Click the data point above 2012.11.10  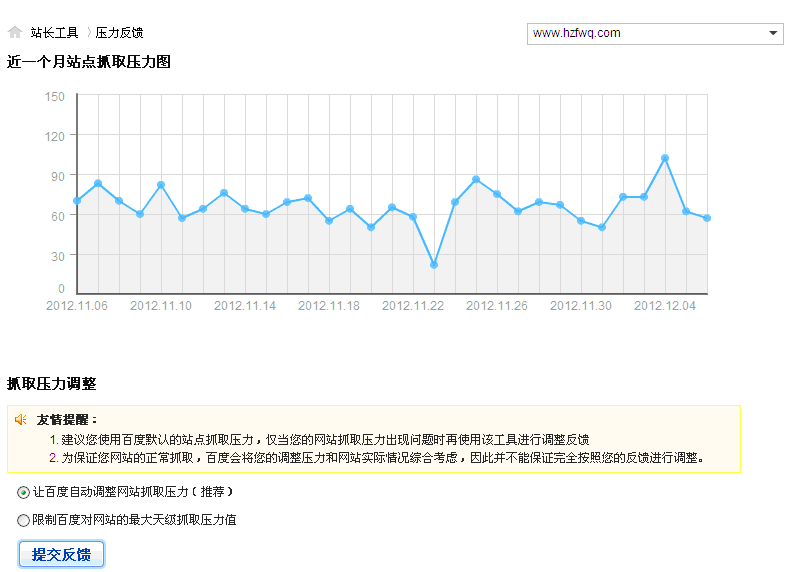[161, 185]
